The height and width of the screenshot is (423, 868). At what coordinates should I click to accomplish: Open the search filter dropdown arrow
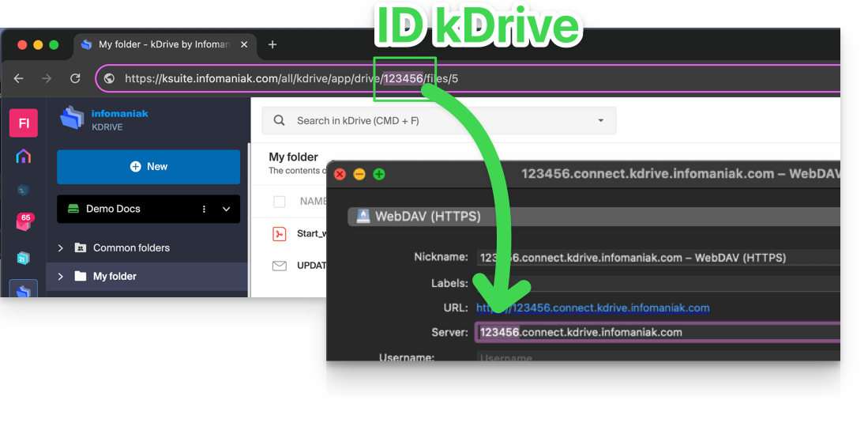600,120
